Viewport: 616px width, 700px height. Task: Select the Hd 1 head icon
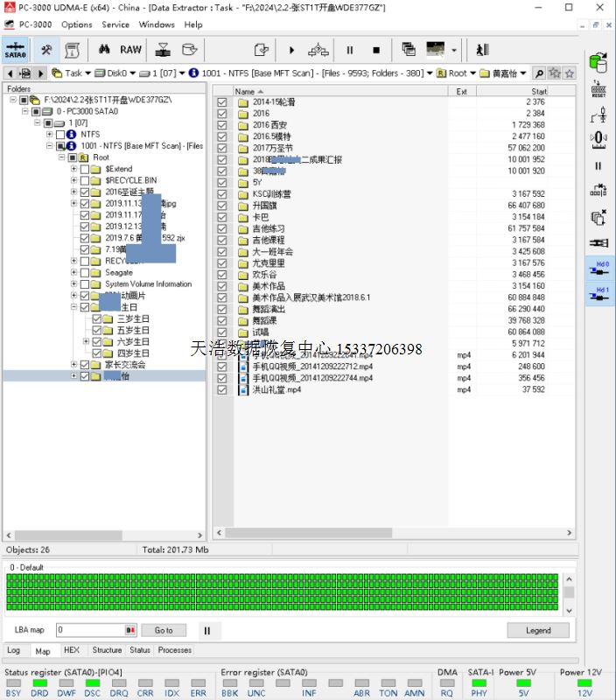coord(600,294)
